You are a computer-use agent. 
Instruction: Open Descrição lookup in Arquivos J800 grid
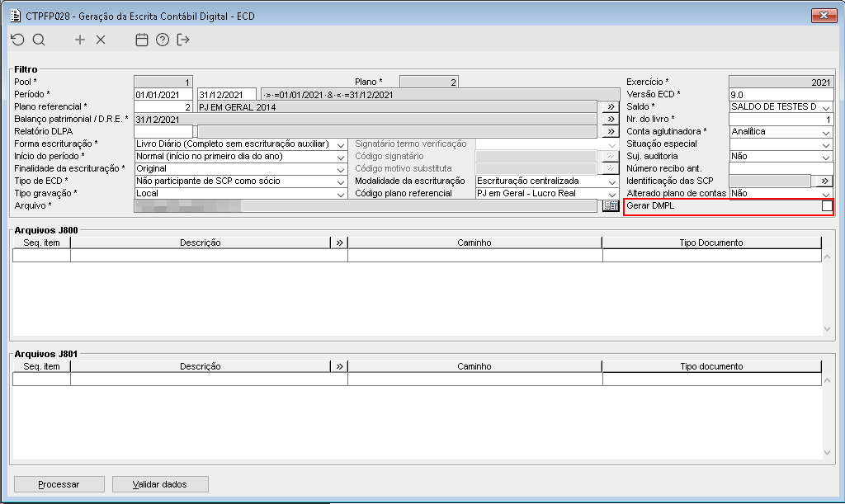[339, 243]
